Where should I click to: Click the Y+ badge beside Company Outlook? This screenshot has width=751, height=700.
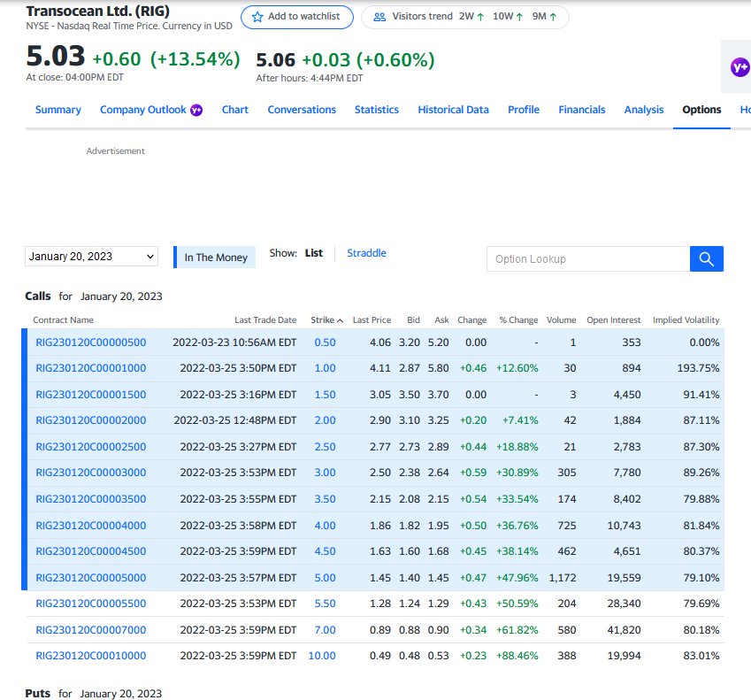coord(196,111)
